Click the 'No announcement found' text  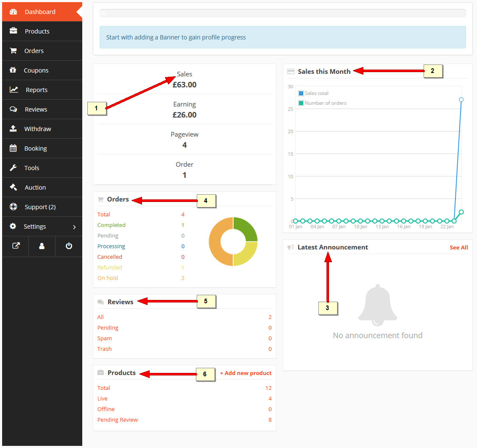click(x=377, y=335)
